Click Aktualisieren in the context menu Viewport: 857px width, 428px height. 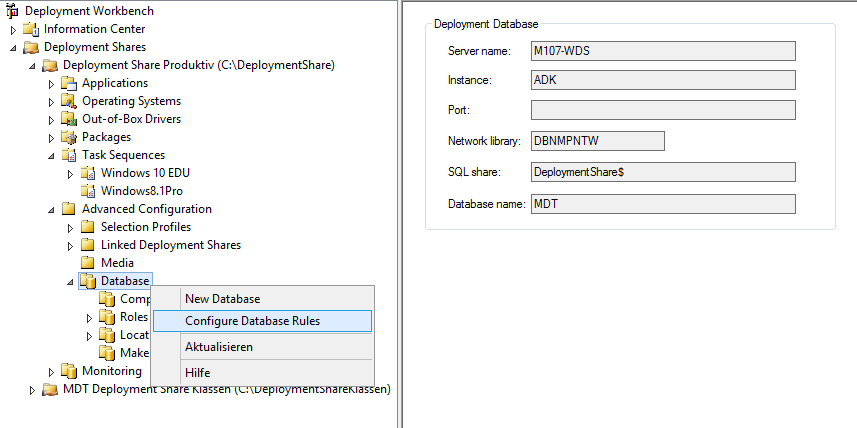219,347
